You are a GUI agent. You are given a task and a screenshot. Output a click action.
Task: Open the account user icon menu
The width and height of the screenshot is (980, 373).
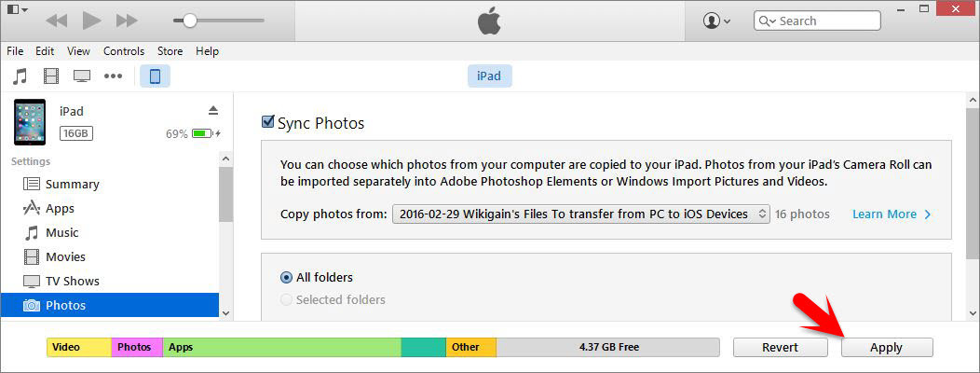click(x=716, y=21)
